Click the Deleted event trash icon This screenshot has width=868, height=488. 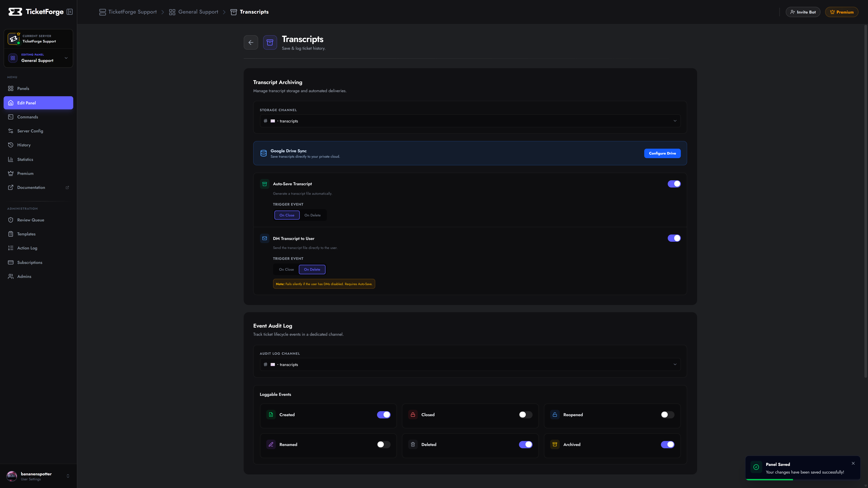tap(413, 445)
